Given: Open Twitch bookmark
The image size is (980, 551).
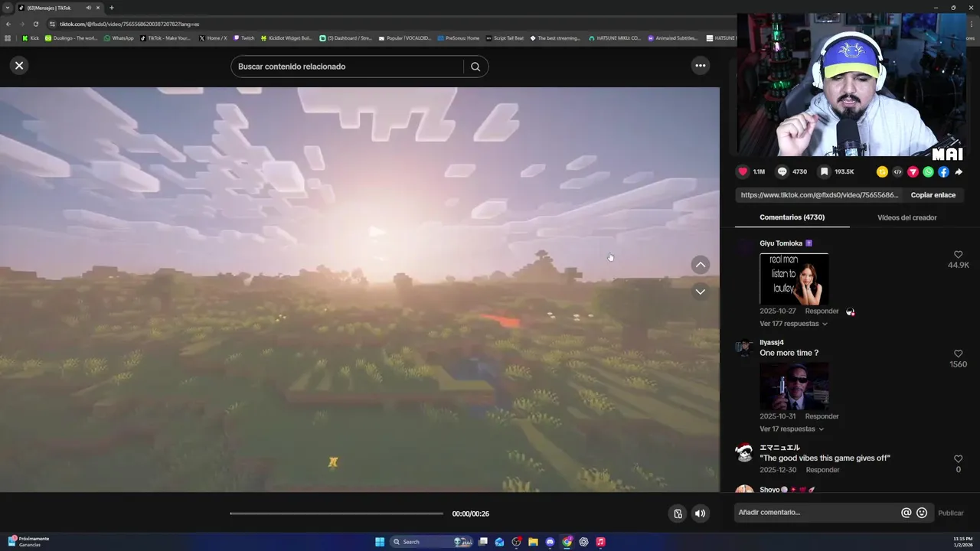Looking at the screenshot, I should click(x=244, y=38).
